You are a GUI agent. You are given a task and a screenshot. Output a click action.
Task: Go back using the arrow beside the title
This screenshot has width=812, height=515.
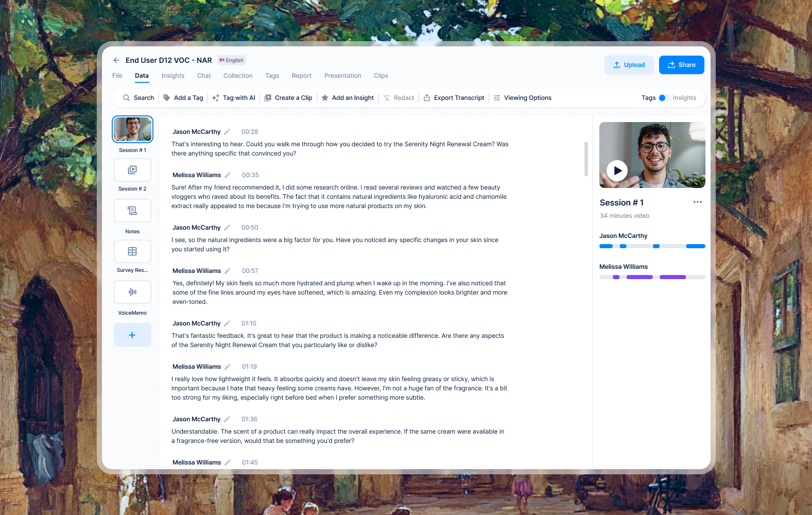point(116,60)
